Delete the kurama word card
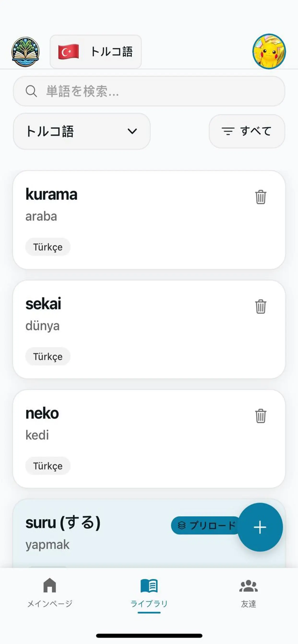 tap(260, 197)
